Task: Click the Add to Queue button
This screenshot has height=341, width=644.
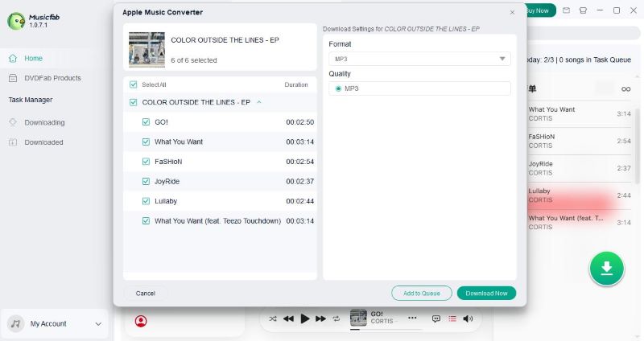Action: tap(422, 294)
